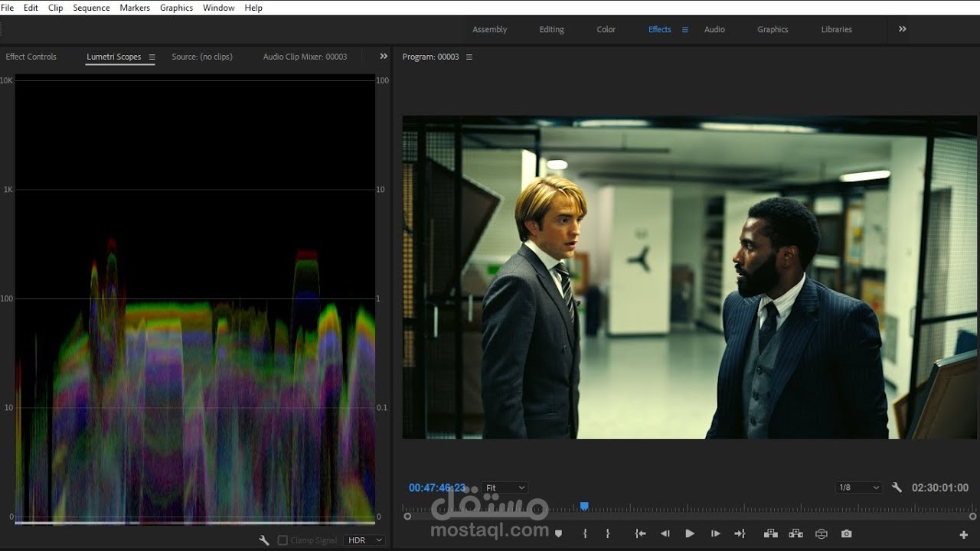This screenshot has height=551, width=980.
Task: Open the Edit menu
Action: coord(31,8)
